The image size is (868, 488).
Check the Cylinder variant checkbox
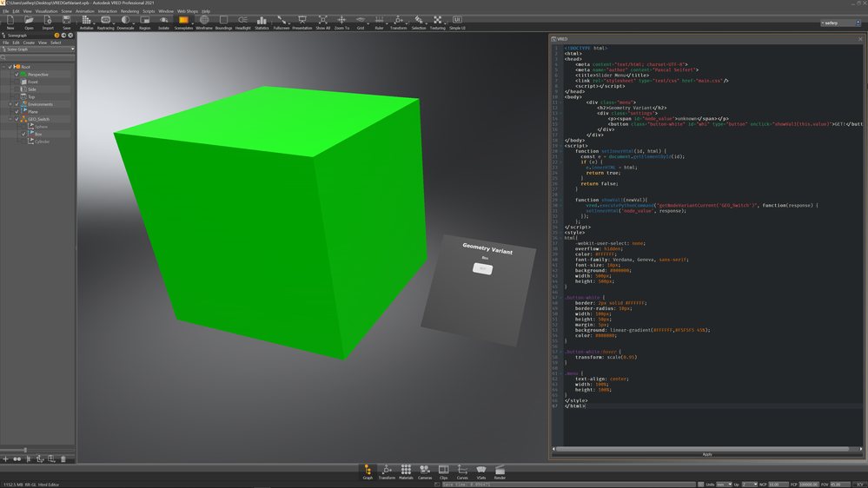[23, 142]
